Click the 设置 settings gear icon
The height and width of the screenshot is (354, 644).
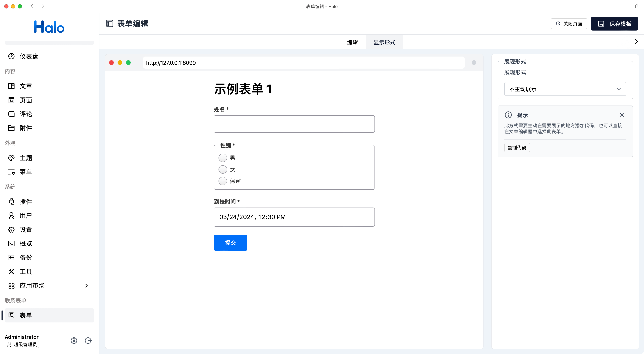(11, 230)
